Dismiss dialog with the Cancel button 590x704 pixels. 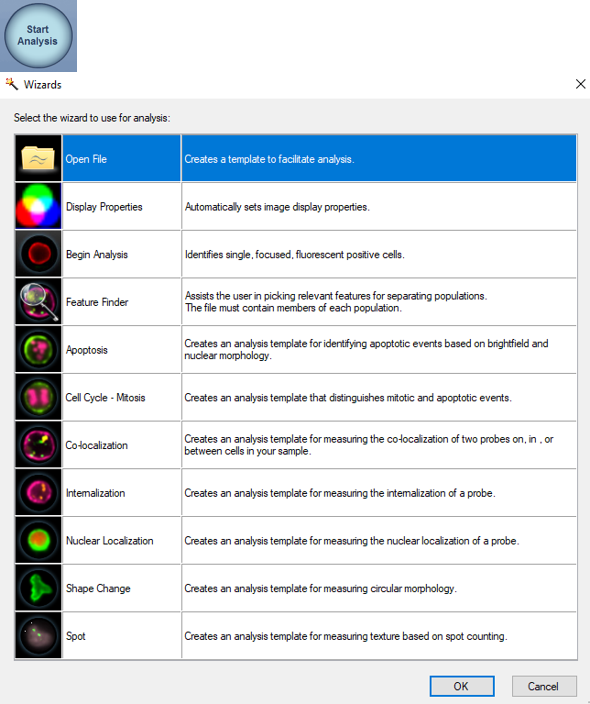click(544, 686)
